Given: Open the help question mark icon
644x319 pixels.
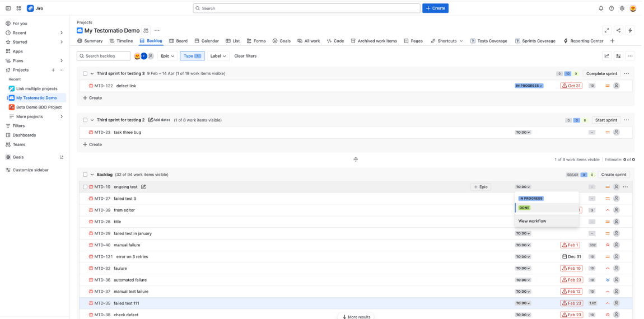Looking at the screenshot, I should pos(612,8).
